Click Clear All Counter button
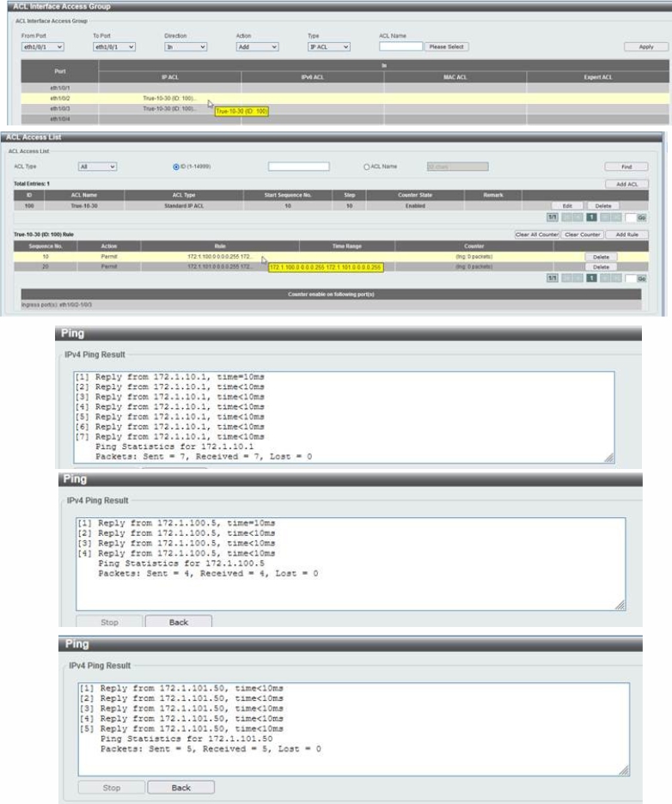Screen dimensions: 672x804 (536, 234)
